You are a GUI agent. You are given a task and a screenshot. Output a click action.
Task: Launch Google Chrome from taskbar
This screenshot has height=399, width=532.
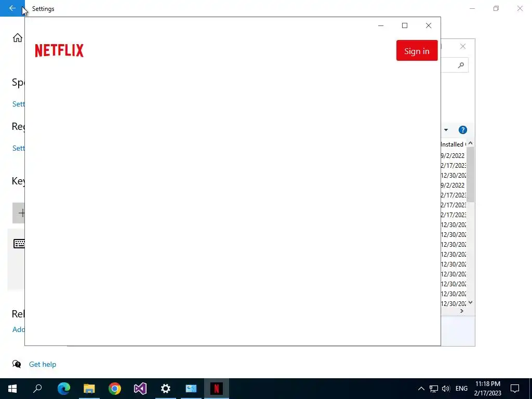pyautogui.click(x=115, y=389)
